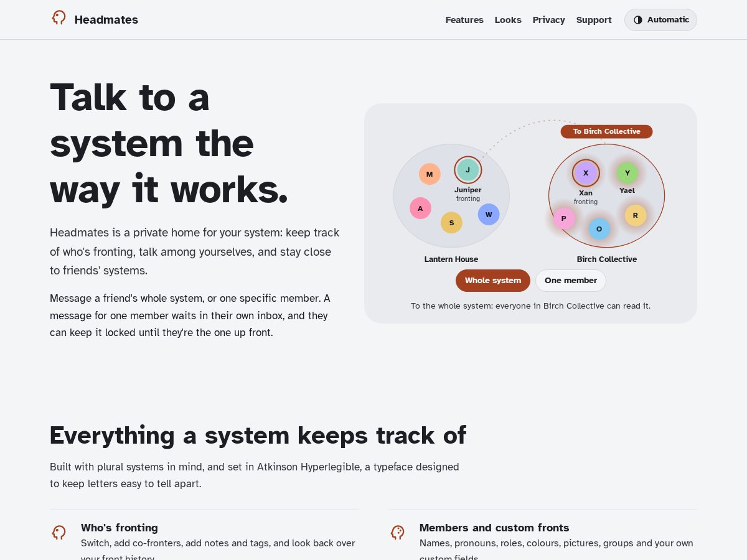Screen dimensions: 747x560
Task: Click the Who's fronting head icon
Action: pos(59,533)
